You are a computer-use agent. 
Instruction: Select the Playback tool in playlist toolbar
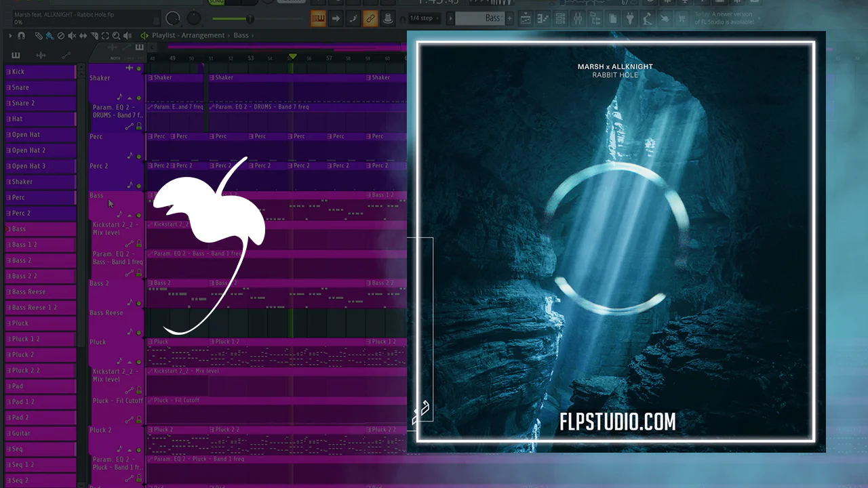coord(127,35)
